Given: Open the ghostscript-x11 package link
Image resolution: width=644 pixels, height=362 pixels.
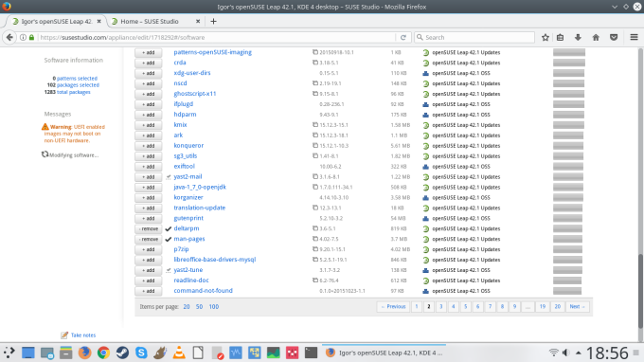Looking at the screenshot, I should point(195,94).
